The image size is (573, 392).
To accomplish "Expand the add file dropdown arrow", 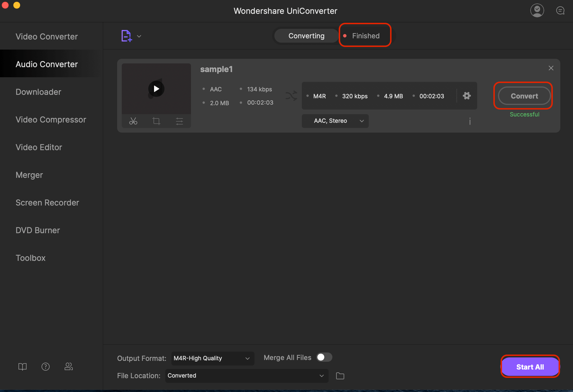I will pyautogui.click(x=139, y=36).
